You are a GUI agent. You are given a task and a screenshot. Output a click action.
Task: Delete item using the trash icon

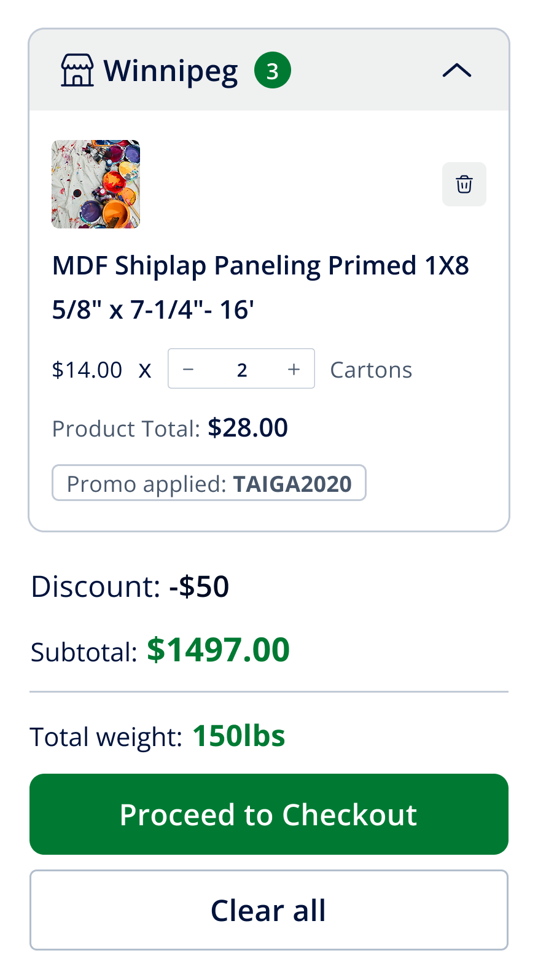[x=464, y=184]
